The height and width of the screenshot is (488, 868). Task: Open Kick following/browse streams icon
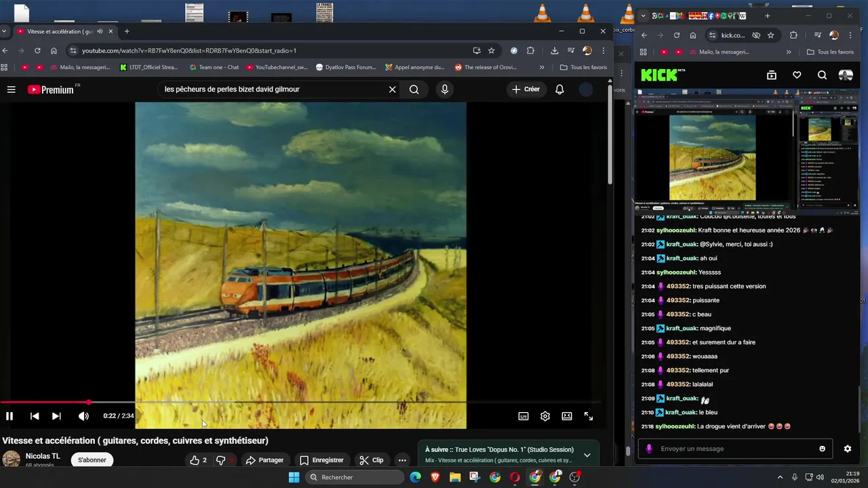coord(772,75)
